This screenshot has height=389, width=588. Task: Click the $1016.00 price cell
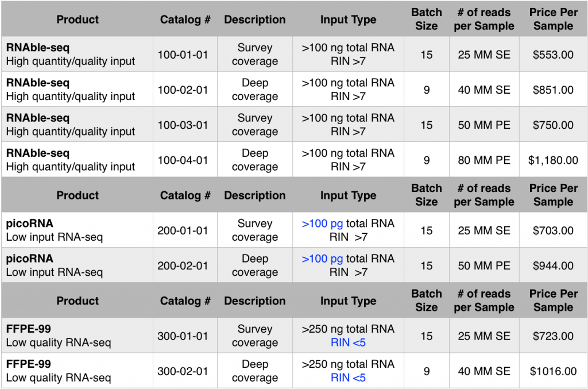click(x=553, y=371)
